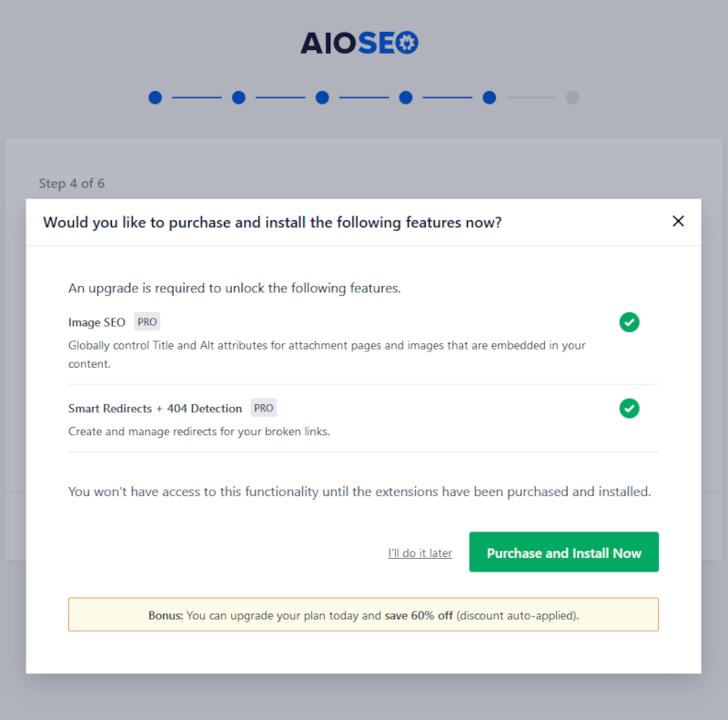Viewport: 728px width, 720px height.
Task: Select Smart Redirects + 404 Detection title
Action: pos(155,409)
